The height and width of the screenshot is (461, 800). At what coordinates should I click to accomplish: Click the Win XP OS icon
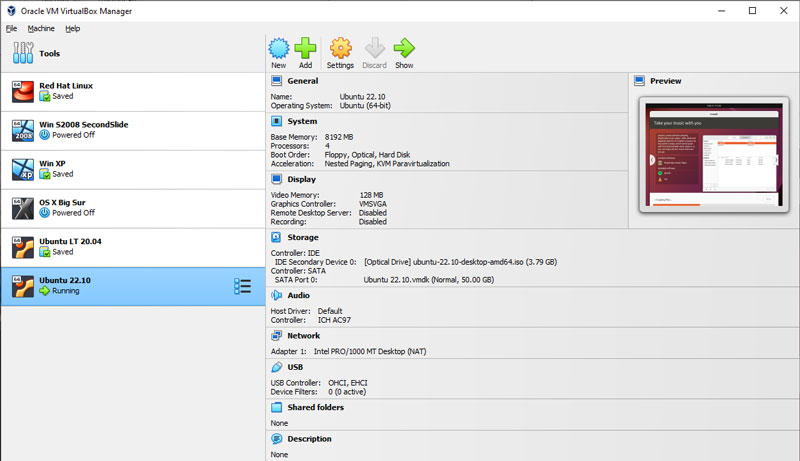(x=22, y=169)
